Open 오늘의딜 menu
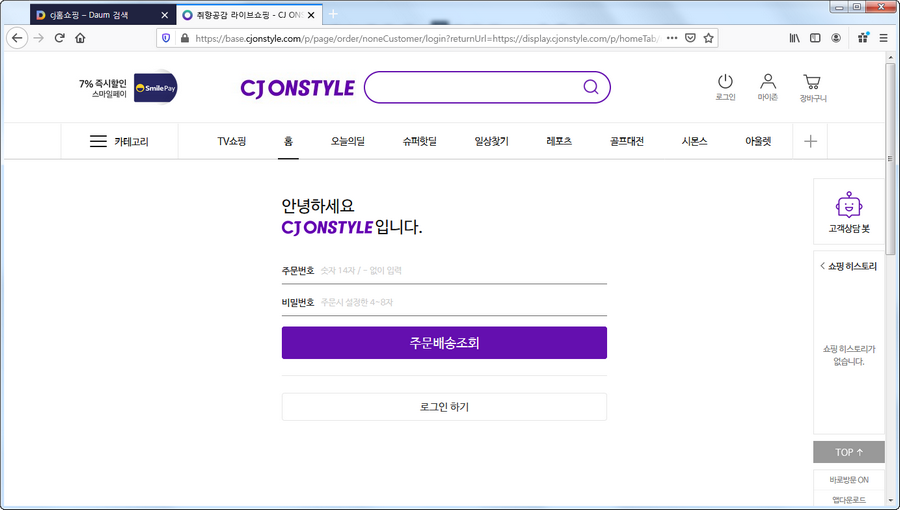900x510 pixels. [x=347, y=141]
